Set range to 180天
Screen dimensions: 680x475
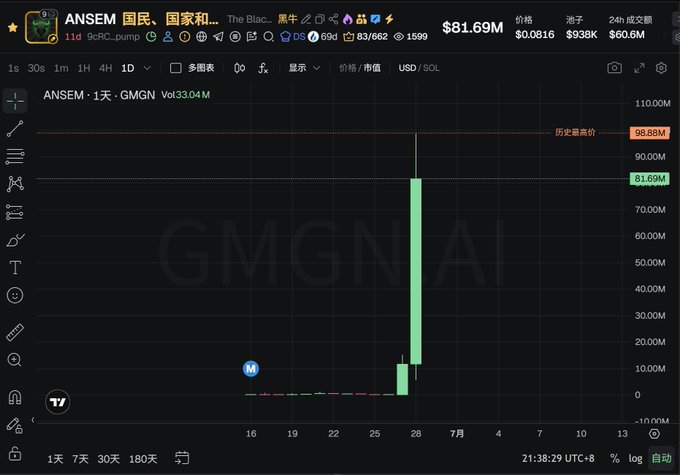(143, 459)
